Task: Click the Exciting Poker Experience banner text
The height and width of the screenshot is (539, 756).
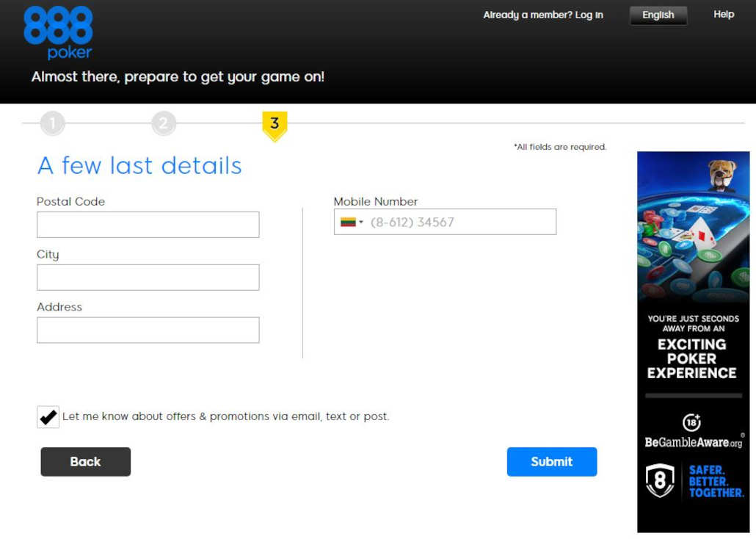Action: tap(692, 358)
